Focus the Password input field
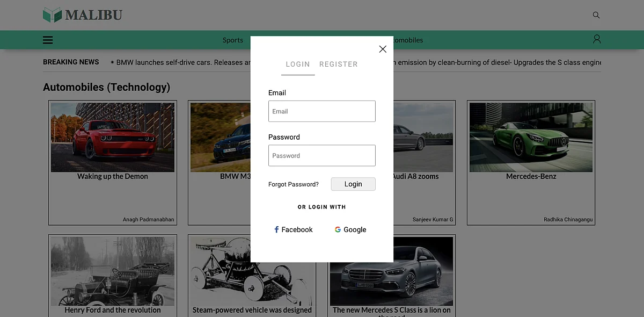Image resolution: width=644 pixels, height=317 pixels. point(322,155)
